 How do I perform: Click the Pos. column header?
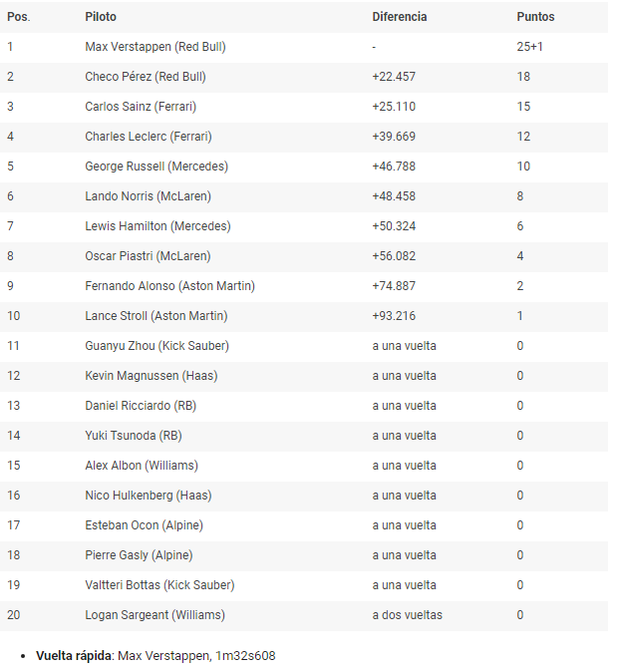pyautogui.click(x=19, y=17)
